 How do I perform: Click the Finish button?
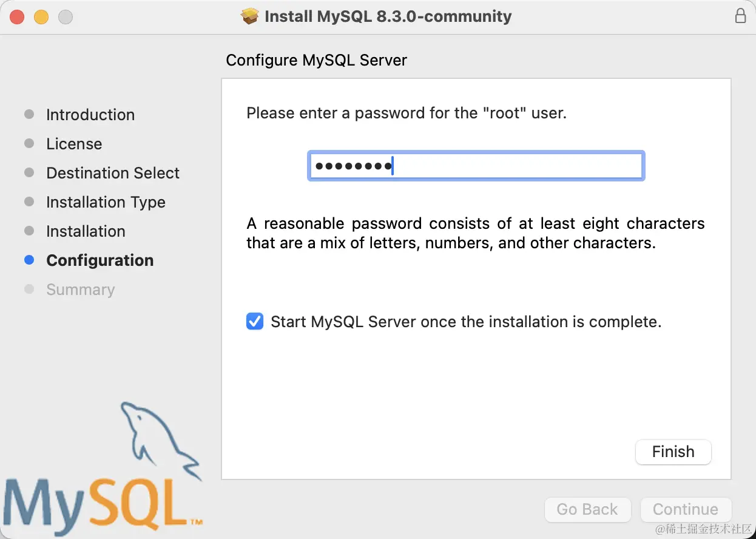pyautogui.click(x=673, y=452)
